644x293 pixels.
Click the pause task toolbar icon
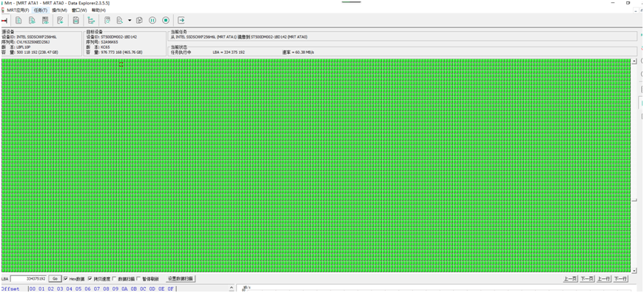[x=152, y=20]
